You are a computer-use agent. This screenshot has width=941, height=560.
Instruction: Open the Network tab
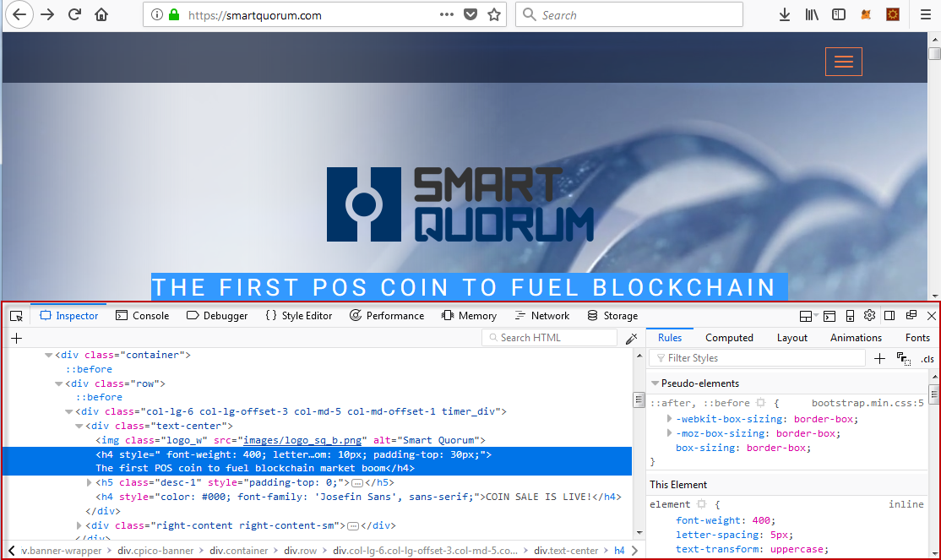click(542, 316)
